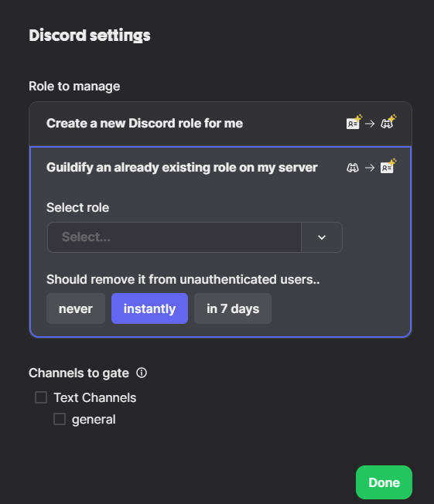This screenshot has width=434, height=504.
Task: Click the Discord logo icon in Create row
Action: click(388, 122)
